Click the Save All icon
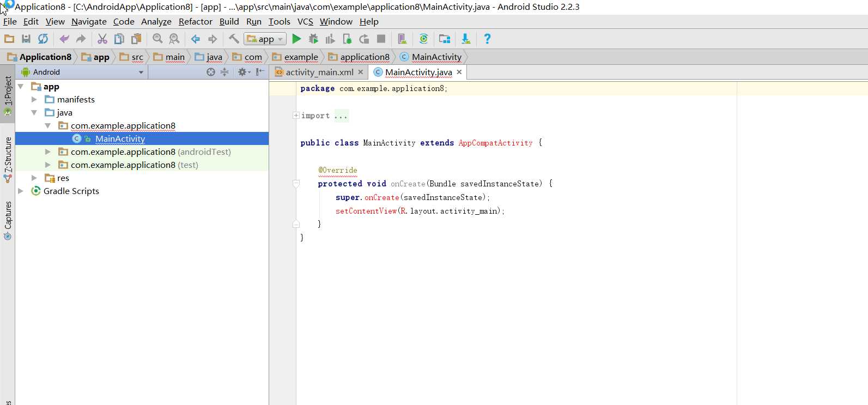Viewport: 868px width, 405px height. [26, 39]
